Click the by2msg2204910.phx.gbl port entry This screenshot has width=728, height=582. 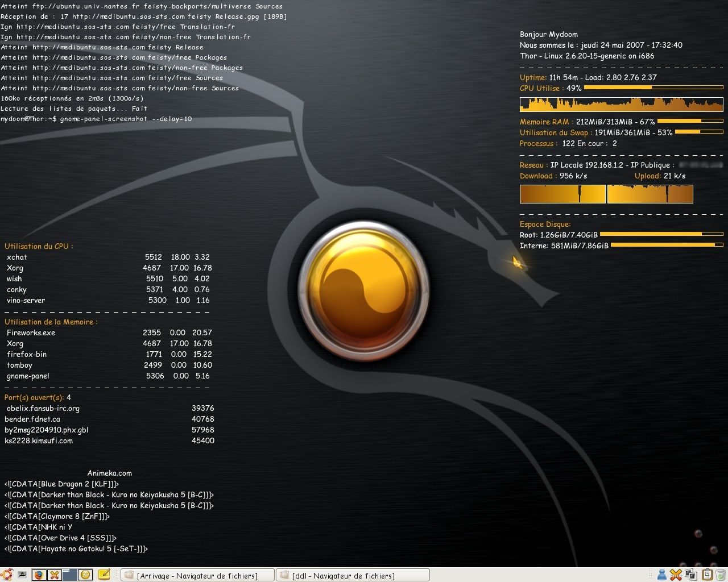pos(109,430)
